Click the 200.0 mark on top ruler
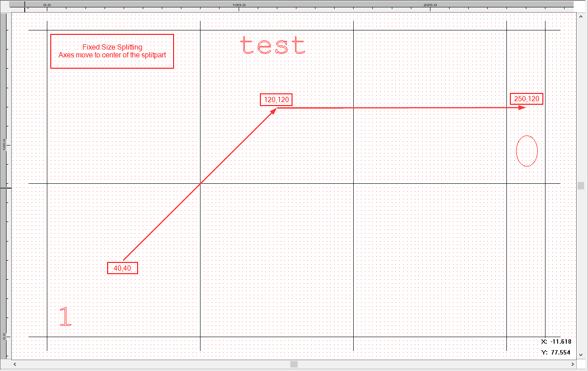588x371 pixels. (x=430, y=5)
